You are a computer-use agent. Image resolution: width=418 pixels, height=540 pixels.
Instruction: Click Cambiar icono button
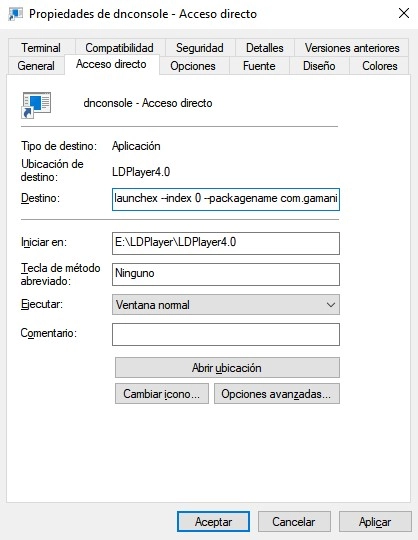click(162, 394)
